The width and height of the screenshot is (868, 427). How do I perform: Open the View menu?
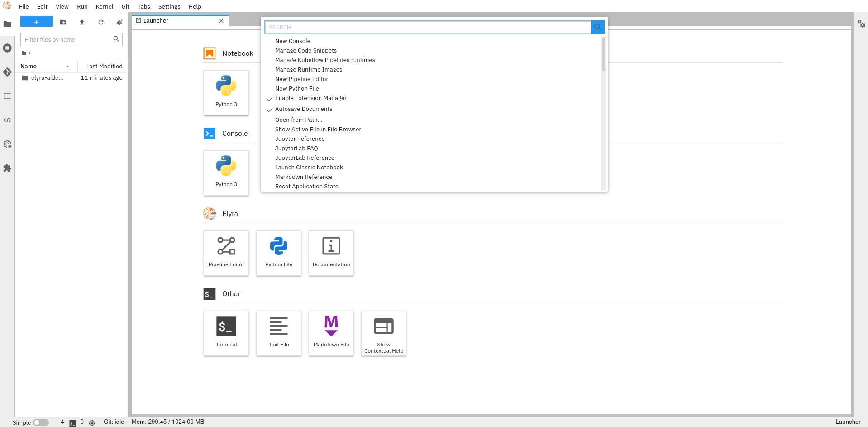coord(62,6)
